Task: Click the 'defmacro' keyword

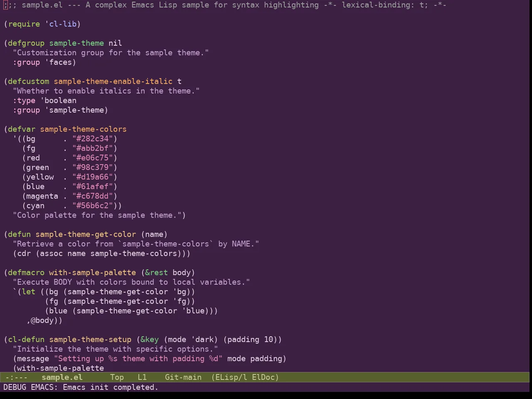Action: coord(26,273)
